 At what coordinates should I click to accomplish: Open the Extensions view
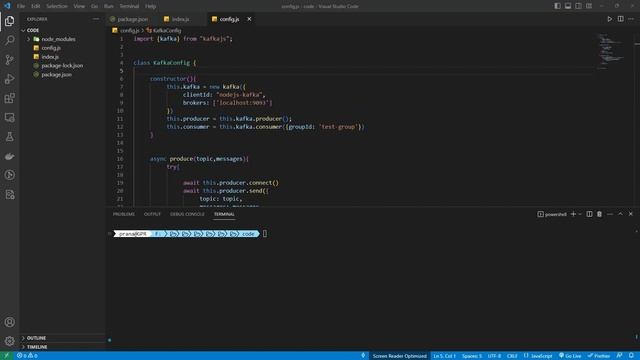pos(9,98)
